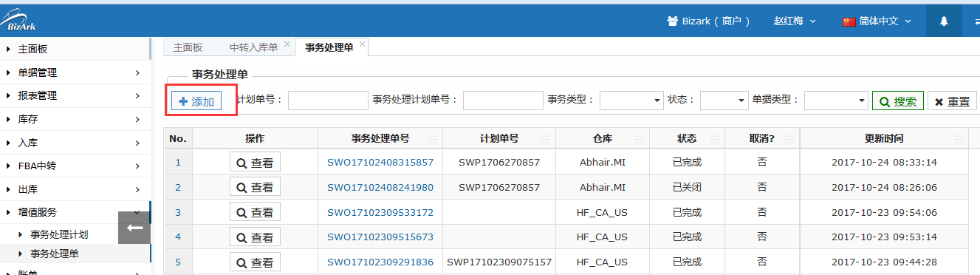Click 查看 in row 4

pos(255,237)
